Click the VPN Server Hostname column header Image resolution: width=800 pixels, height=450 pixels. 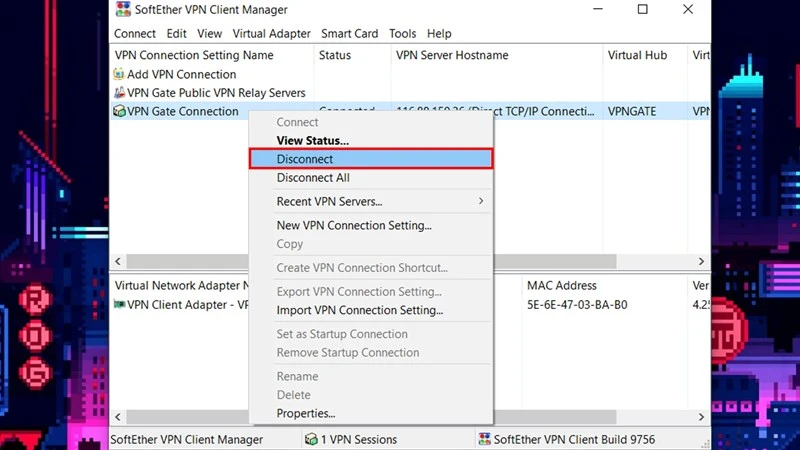pos(452,56)
